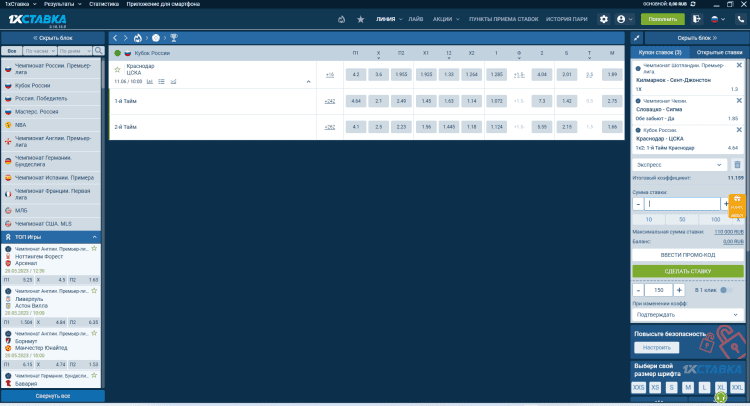Clear the bet slip with trash icon
Image resolution: width=750 pixels, height=406 pixels.
pyautogui.click(x=737, y=165)
